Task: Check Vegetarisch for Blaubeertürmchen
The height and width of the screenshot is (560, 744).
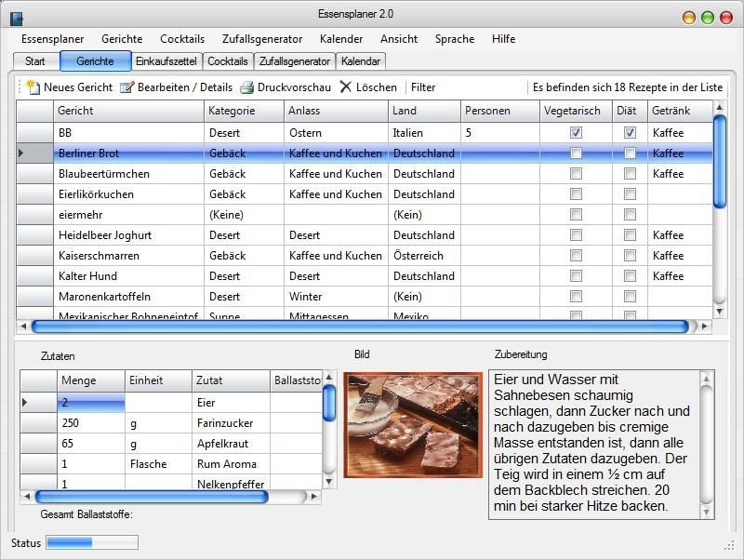Action: (x=576, y=174)
